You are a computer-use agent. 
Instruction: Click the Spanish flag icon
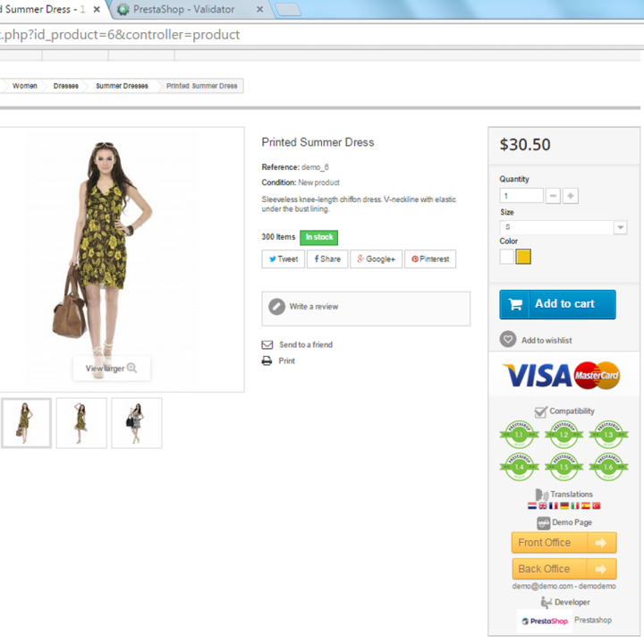[586, 506]
